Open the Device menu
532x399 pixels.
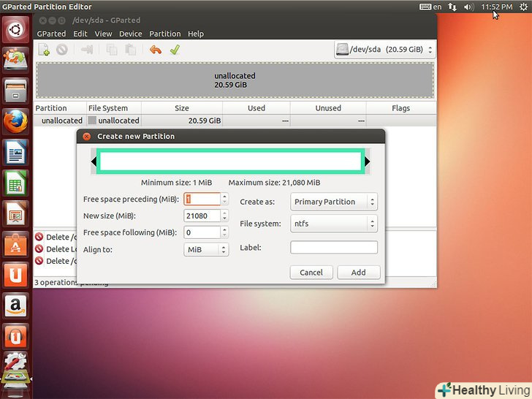click(130, 34)
